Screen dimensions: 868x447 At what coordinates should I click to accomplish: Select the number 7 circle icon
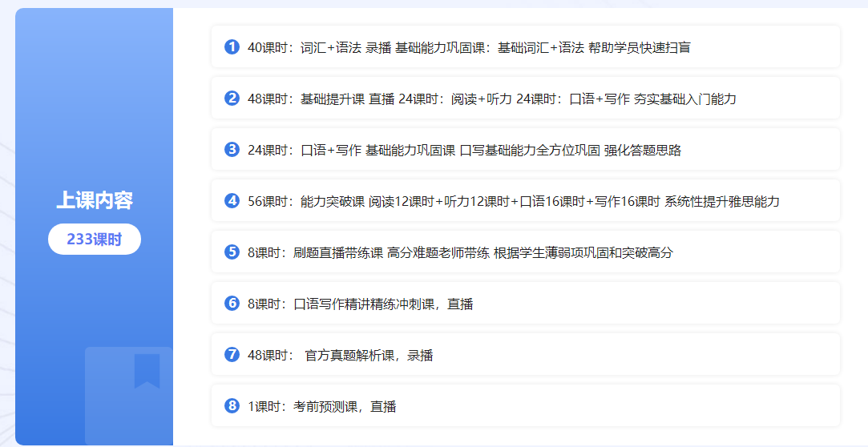(232, 355)
